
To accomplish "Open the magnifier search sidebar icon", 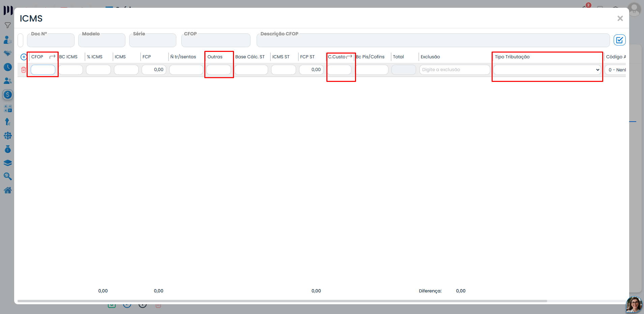I will pyautogui.click(x=7, y=177).
